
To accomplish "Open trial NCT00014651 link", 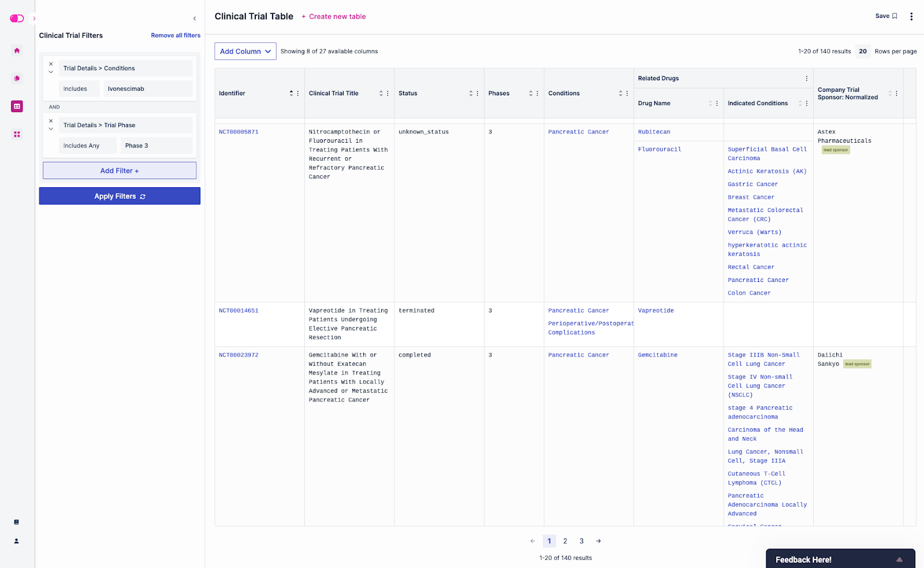I will point(239,311).
